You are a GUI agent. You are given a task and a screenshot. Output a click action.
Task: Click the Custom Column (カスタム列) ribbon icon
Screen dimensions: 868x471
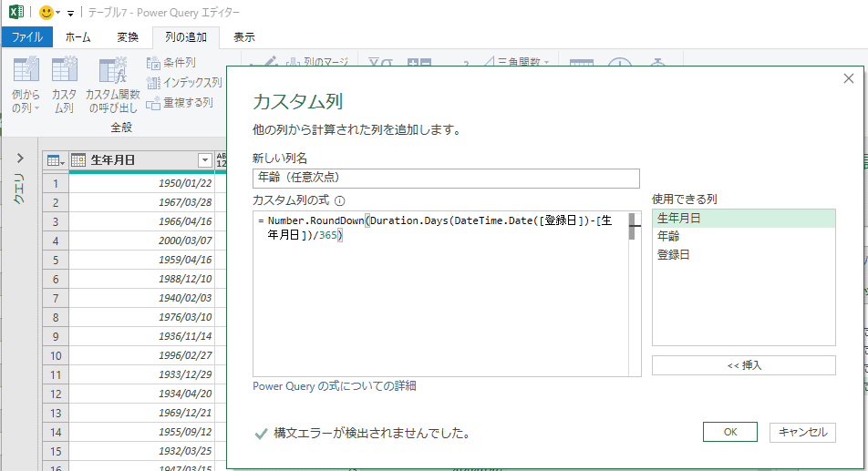pos(64,73)
